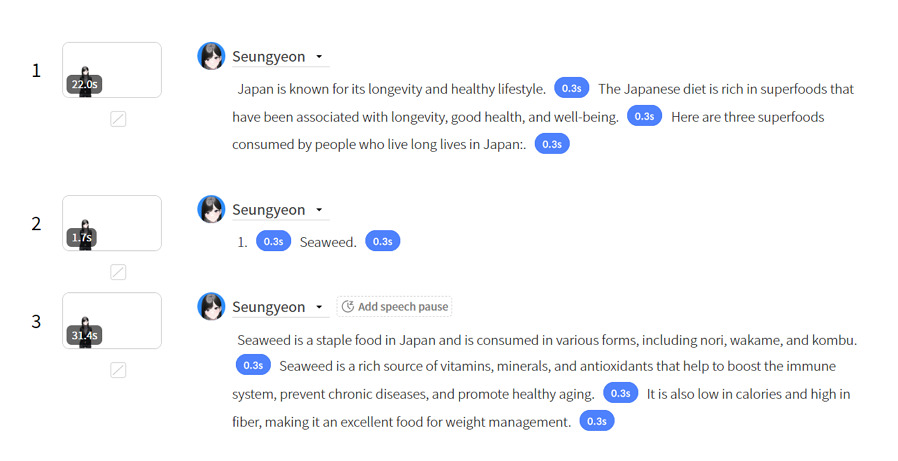Select scene 2 thumbnail showing 1.7s
The height and width of the screenshot is (461, 898).
click(112, 223)
